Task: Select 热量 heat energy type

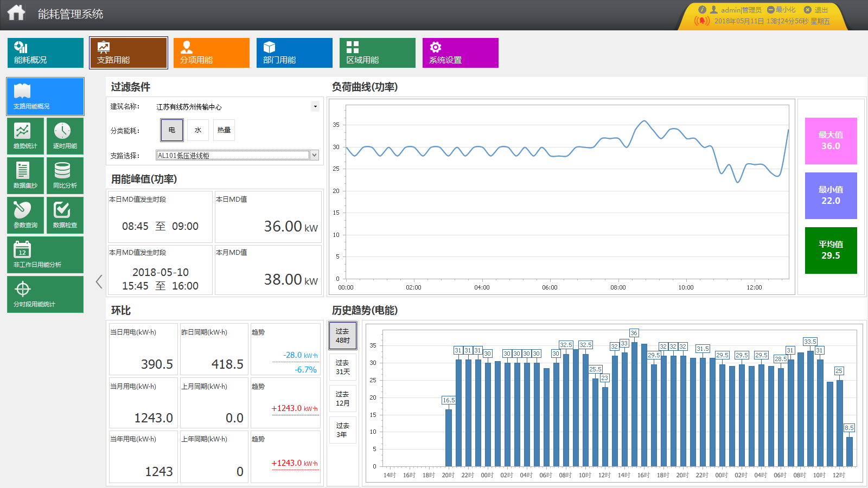Action: [x=224, y=130]
